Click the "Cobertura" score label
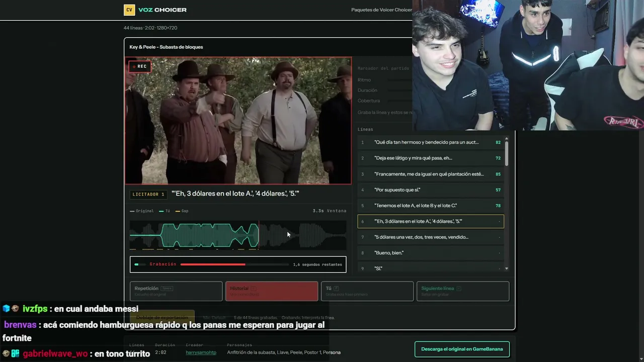The height and width of the screenshot is (362, 644). (369, 101)
